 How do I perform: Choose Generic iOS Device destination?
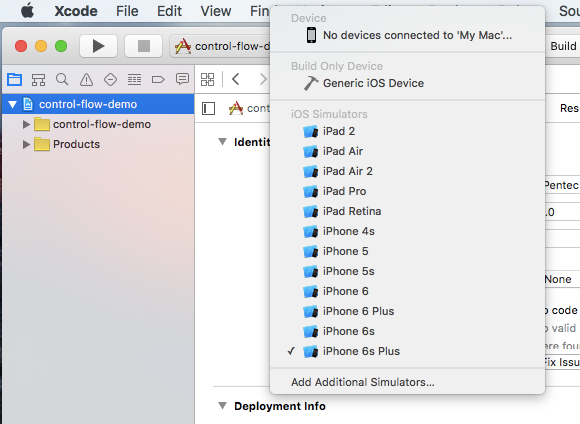point(407,83)
